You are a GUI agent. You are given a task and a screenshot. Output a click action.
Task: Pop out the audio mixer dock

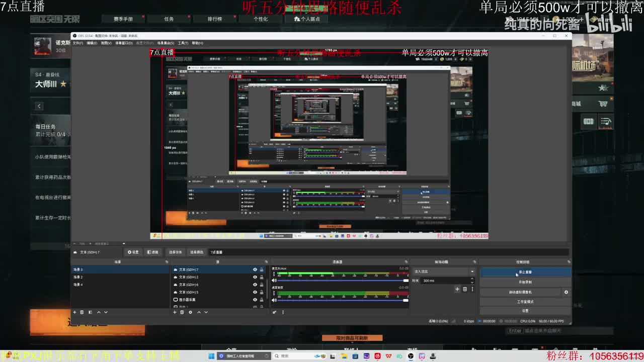[407, 262]
